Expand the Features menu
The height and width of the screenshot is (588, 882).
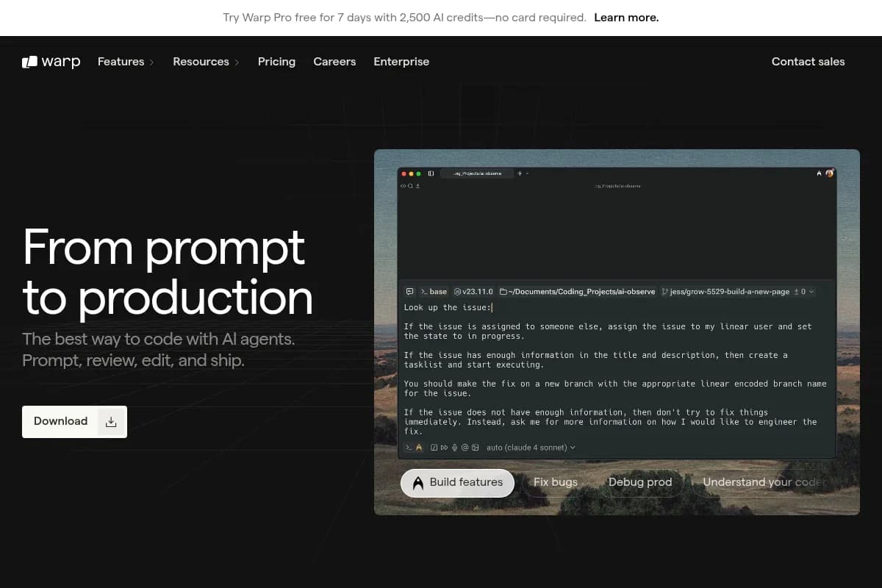[x=126, y=62]
